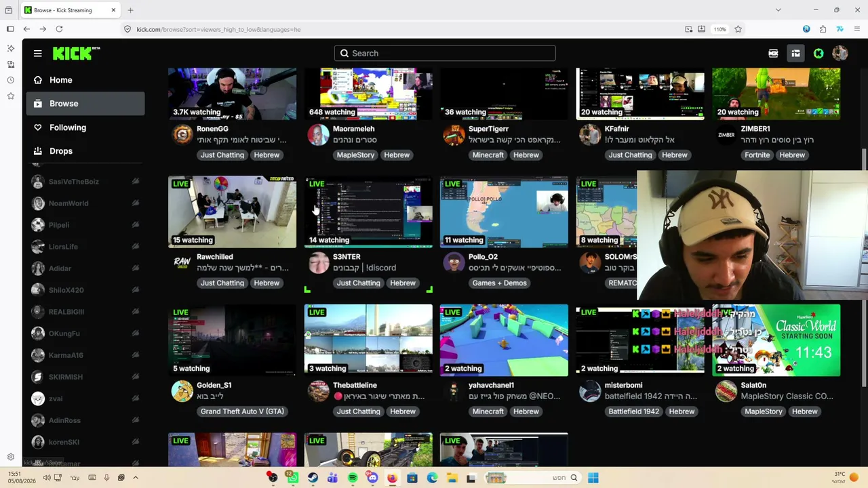This screenshot has height=488, width=868.
Task: Open followed channel NoamWorld
Action: (x=85, y=203)
